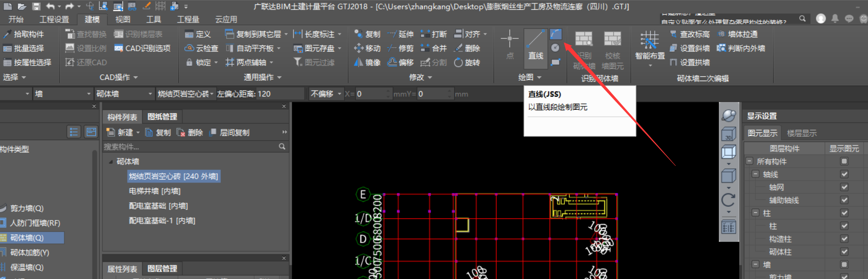This screenshot has height=279, width=868.
Task: Toggle the 所有构件 display checkbox
Action: tap(844, 161)
